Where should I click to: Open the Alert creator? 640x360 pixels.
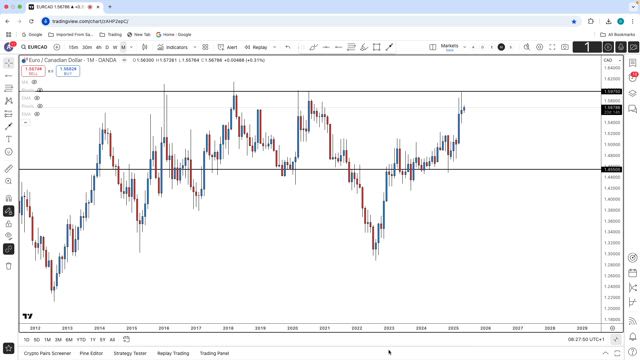(227, 47)
